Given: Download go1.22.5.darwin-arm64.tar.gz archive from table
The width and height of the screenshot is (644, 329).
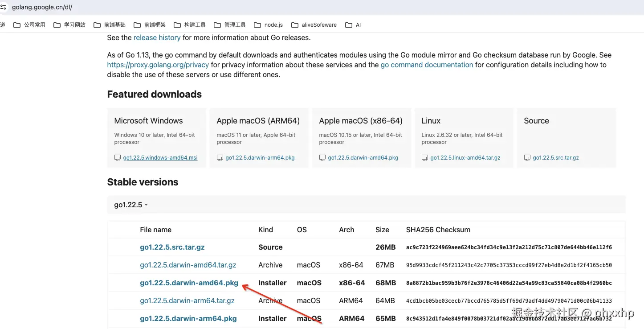Looking at the screenshot, I should (x=187, y=301).
